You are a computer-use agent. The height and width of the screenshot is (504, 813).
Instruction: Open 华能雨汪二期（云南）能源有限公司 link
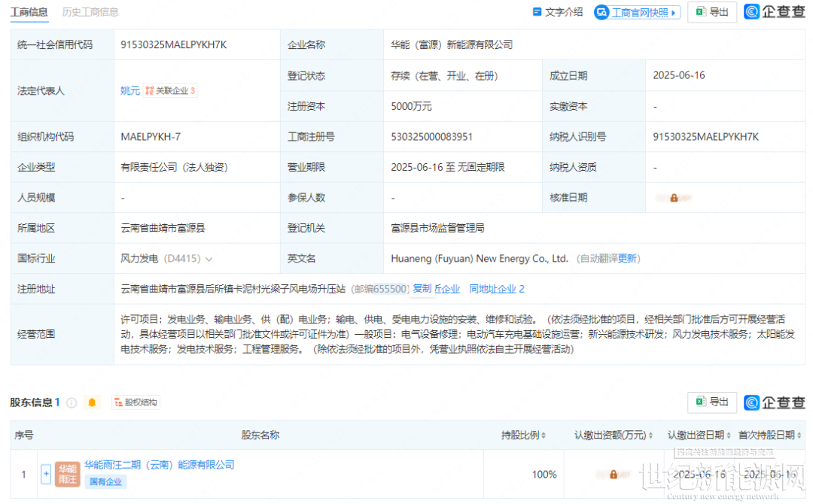point(159,465)
